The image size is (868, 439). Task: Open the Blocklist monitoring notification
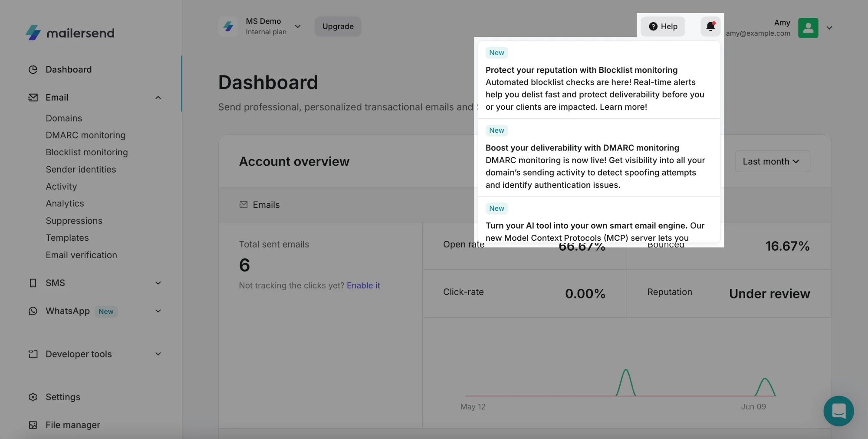coord(599,80)
